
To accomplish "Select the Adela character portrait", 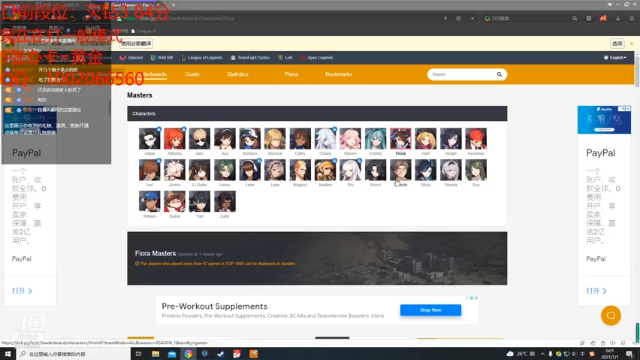I will (x=149, y=139).
